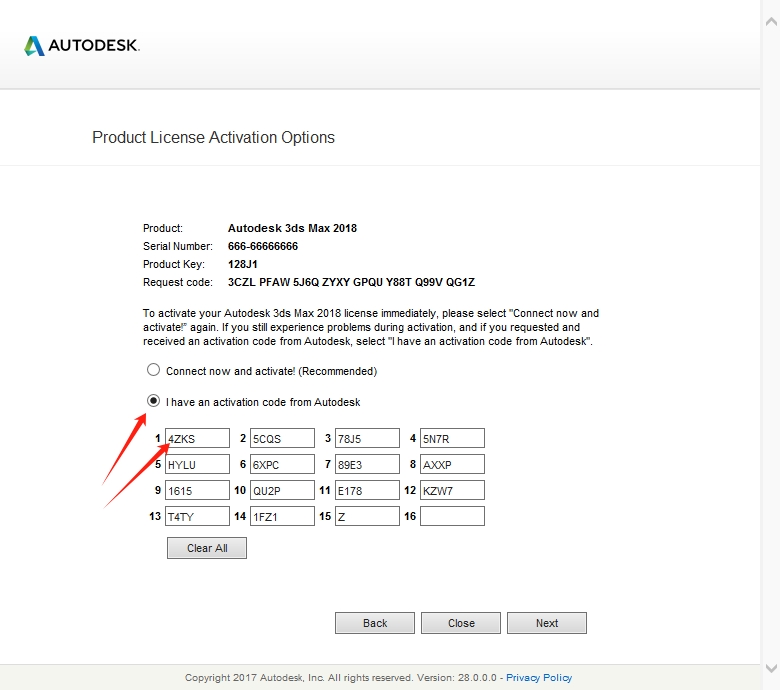Click field 15 containing Z
780x690 pixels.
[x=367, y=516]
